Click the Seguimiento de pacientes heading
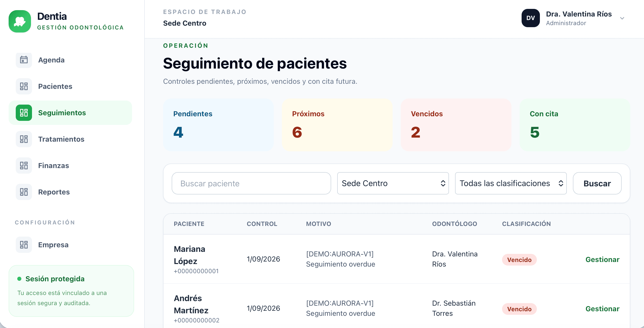Image resolution: width=644 pixels, height=328 pixels. 255,63
